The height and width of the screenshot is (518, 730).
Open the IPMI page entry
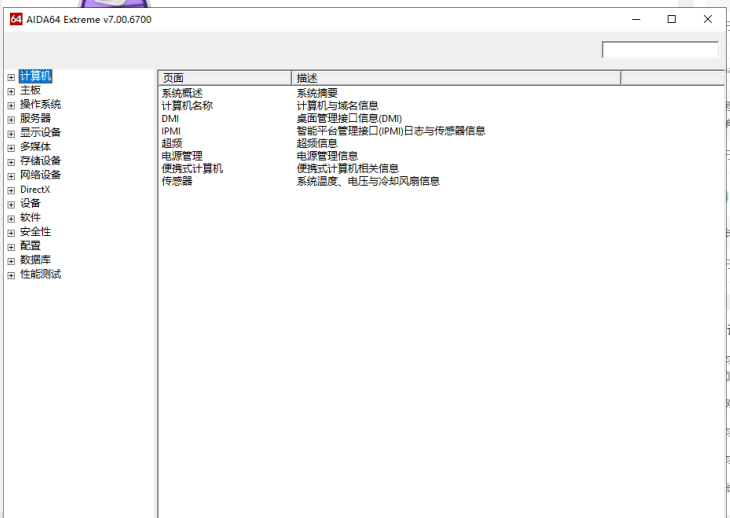[171, 131]
